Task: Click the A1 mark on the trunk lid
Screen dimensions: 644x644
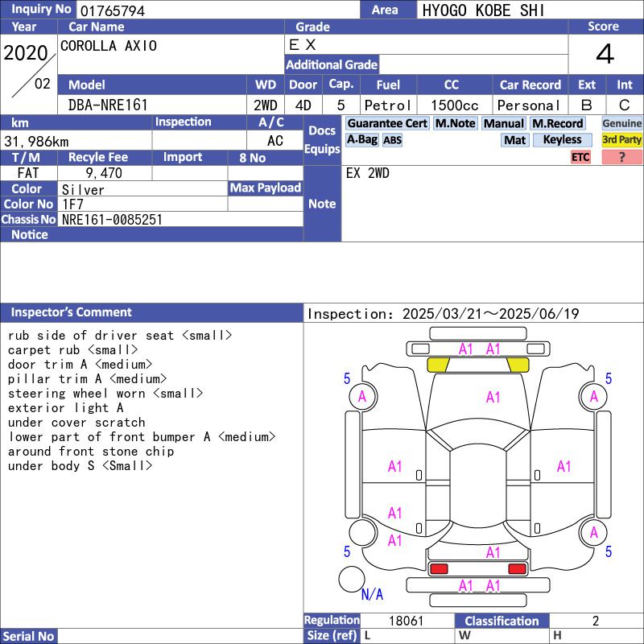Action: 493,553
